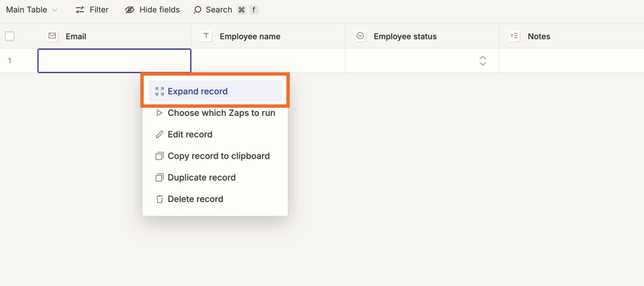Viewport: 644px width, 286px height.
Task: Choose Expand record from the context menu
Action: point(215,91)
